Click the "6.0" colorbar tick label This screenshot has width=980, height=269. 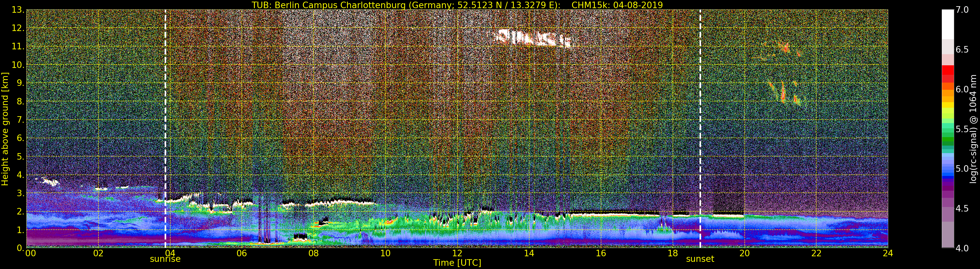point(962,89)
